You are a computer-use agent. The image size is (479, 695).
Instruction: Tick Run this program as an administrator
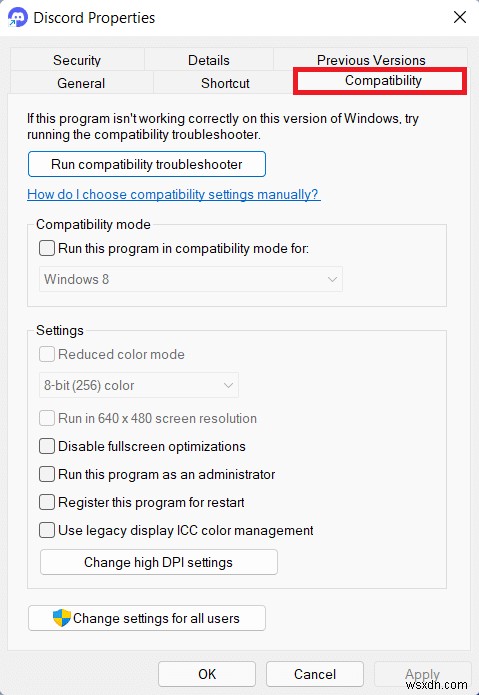click(47, 474)
